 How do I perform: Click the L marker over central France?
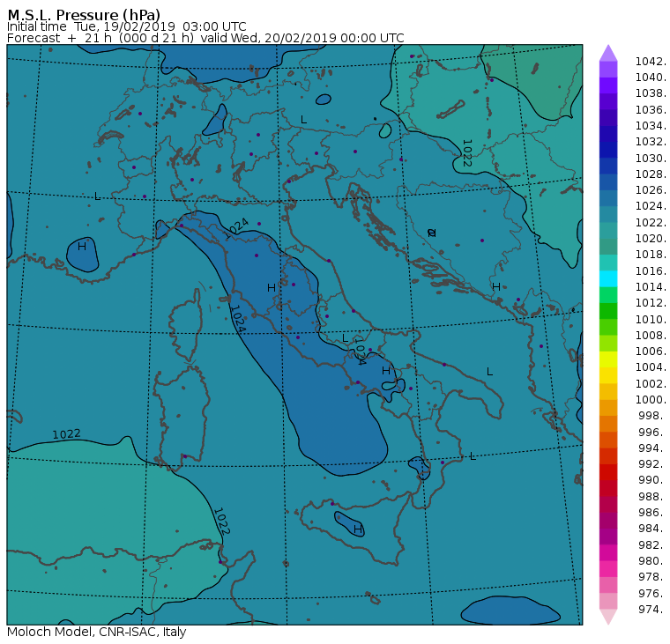[97, 196]
